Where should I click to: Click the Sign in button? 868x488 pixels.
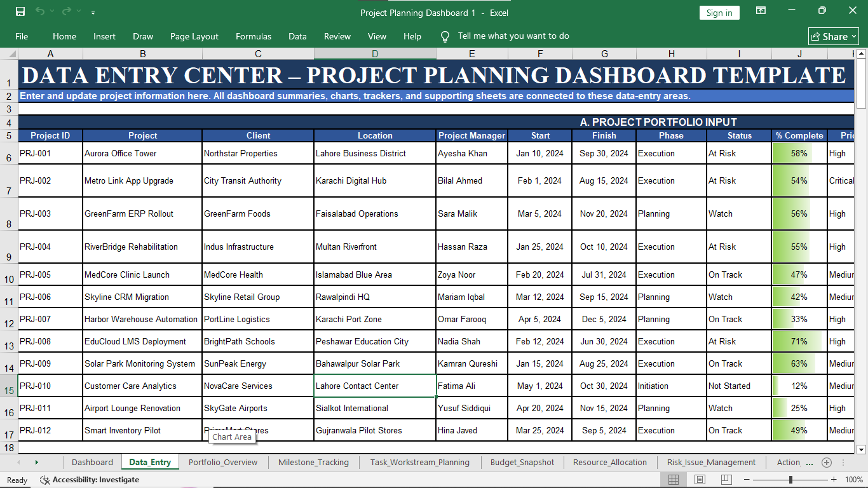[x=719, y=13]
